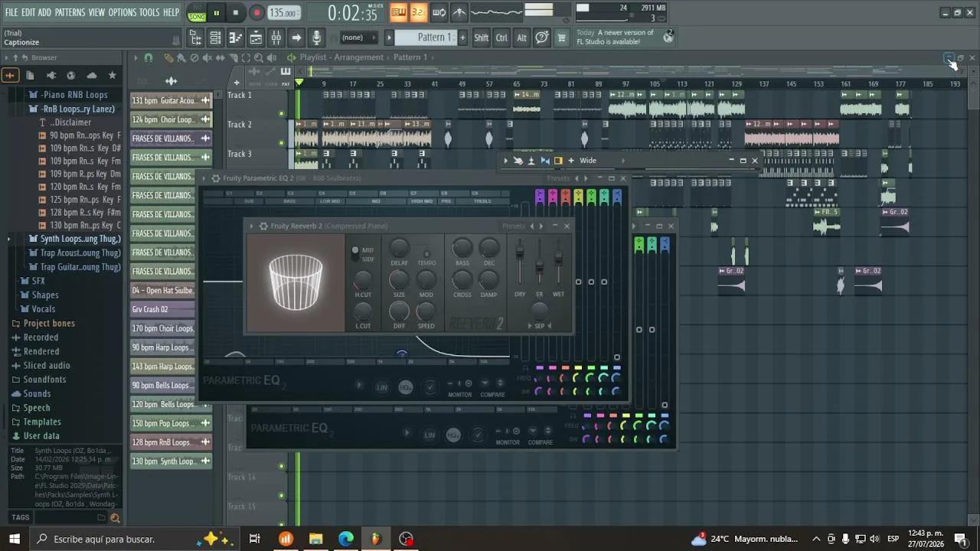Click the browser search magnifier icon
Viewport: 980px width, 551px height.
(x=115, y=518)
